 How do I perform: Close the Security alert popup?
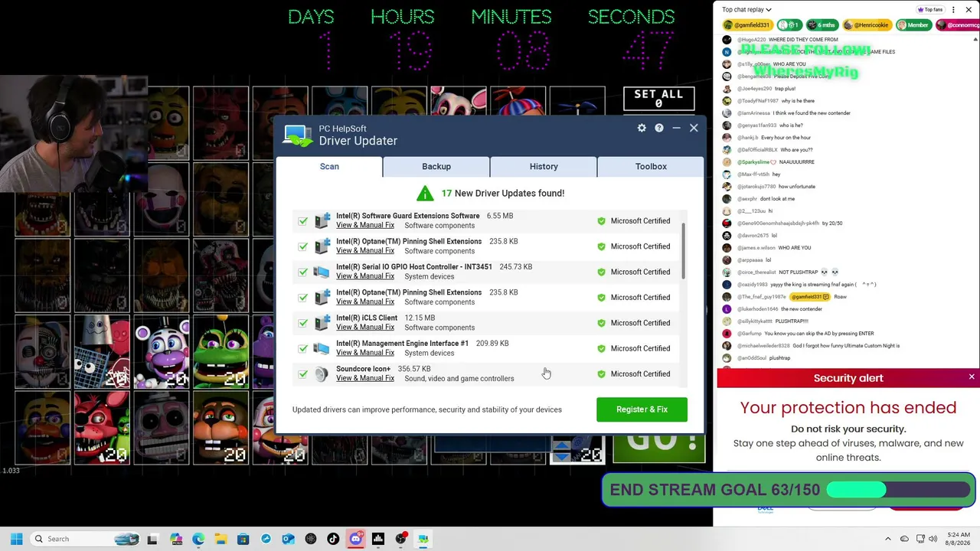pos(972,377)
